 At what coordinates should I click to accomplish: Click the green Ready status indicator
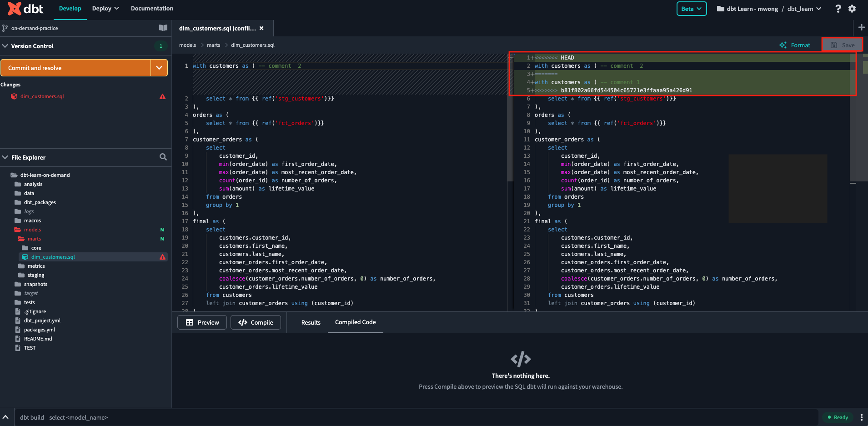tap(838, 417)
